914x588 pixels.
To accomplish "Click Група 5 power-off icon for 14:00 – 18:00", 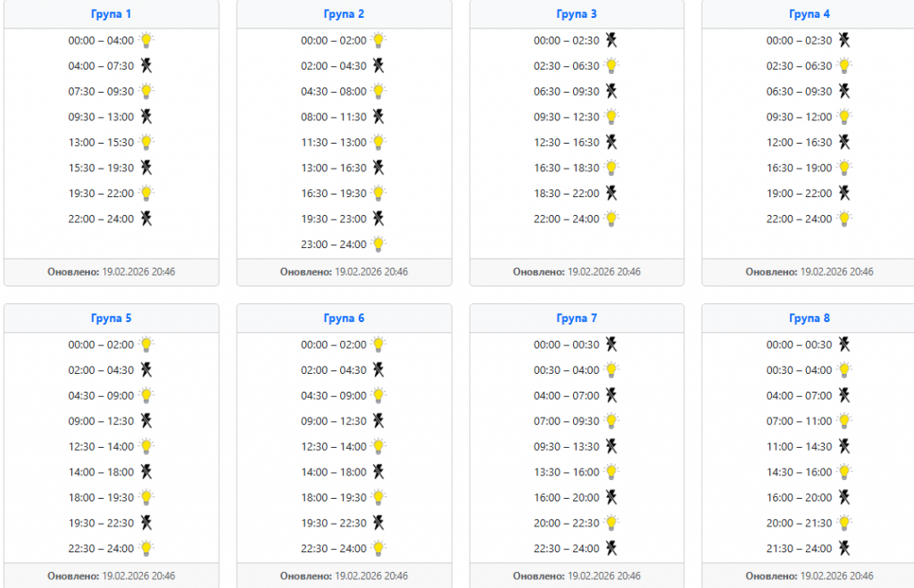I will click(146, 472).
